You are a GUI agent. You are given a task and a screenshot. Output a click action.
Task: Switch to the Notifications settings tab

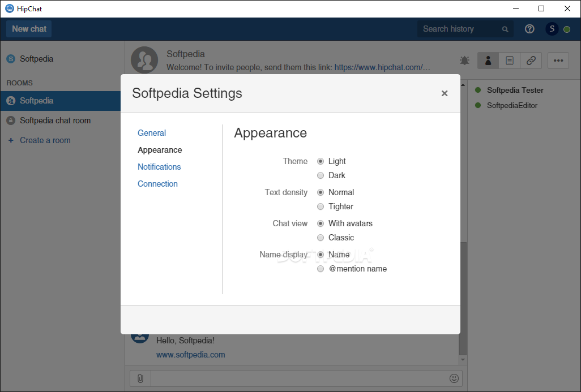(x=159, y=167)
